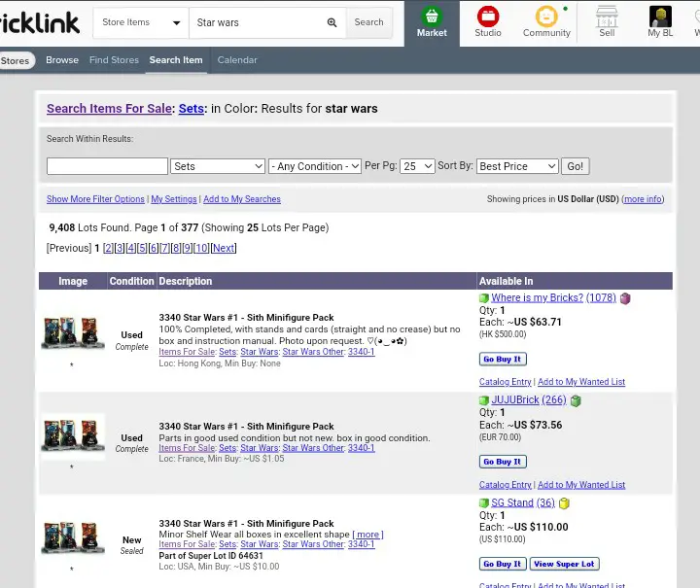This screenshot has width=700, height=588.
Task: Open thumbnail of Hong Kong Sith Minifigure Pack
Action: tap(73, 332)
